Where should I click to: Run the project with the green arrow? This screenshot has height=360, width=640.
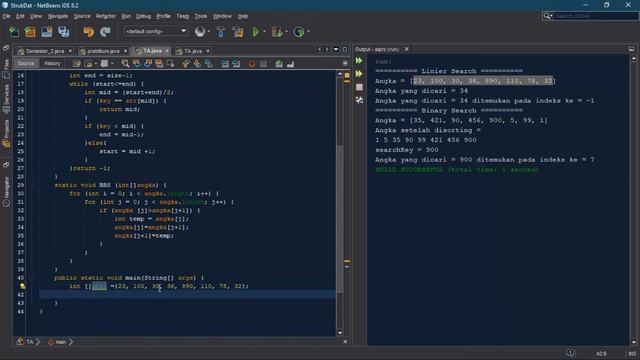point(256,32)
